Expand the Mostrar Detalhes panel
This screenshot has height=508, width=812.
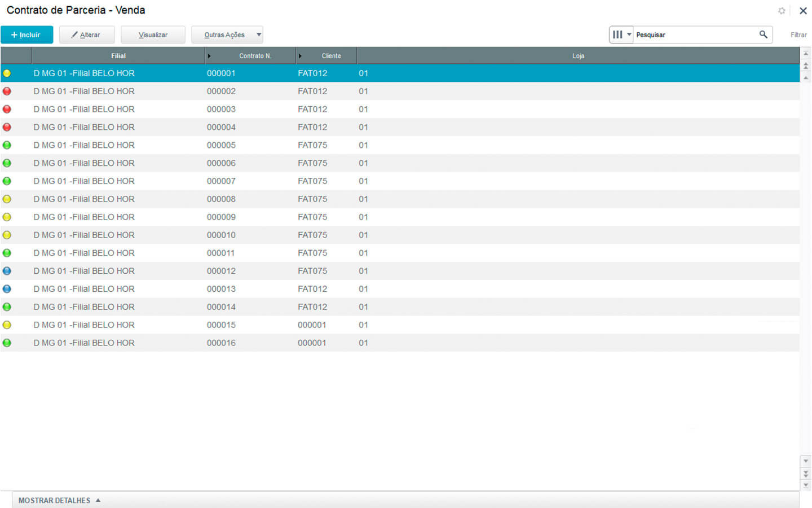coord(59,500)
